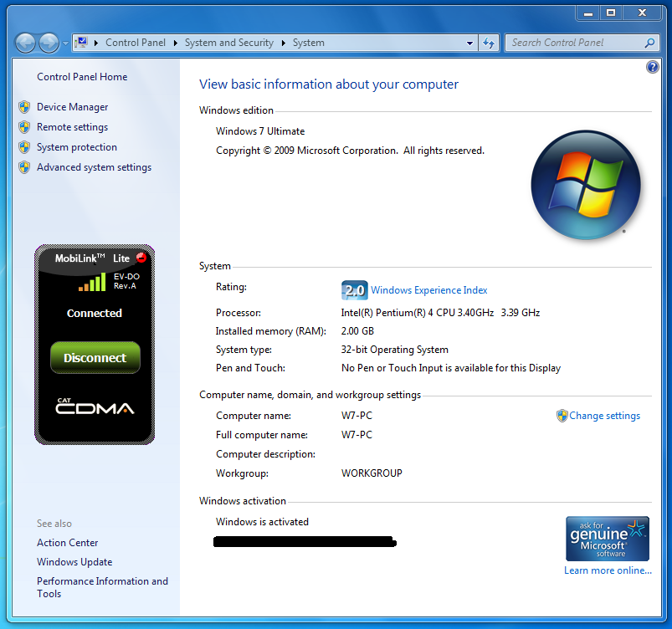This screenshot has height=629, width=672.
Task: Open Advanced system settings
Action: pyautogui.click(x=95, y=167)
